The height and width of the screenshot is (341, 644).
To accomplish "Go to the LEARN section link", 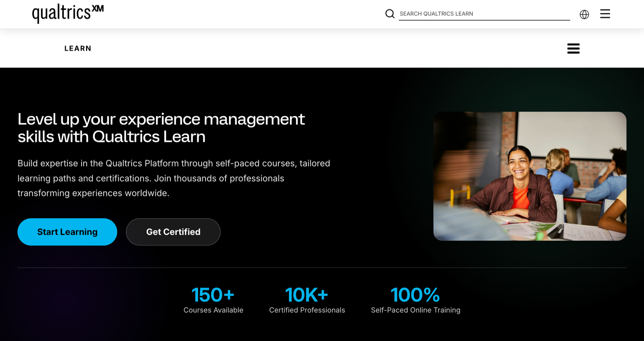I will tap(78, 48).
